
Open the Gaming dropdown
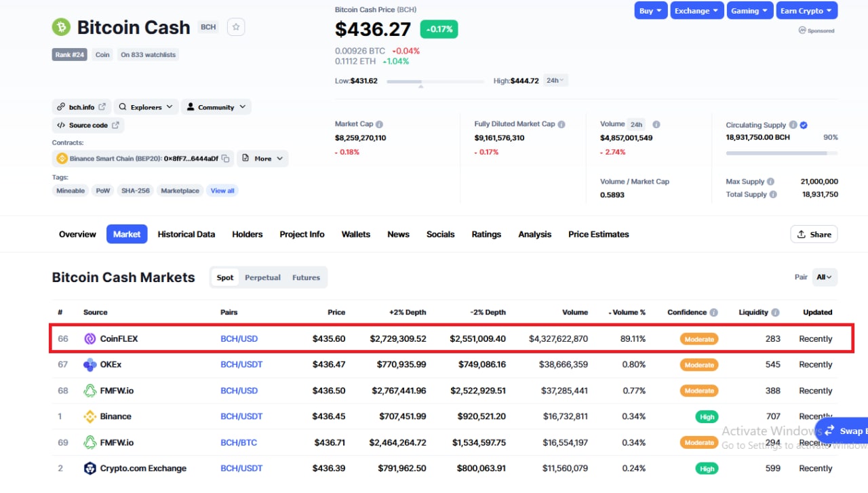[x=749, y=10]
